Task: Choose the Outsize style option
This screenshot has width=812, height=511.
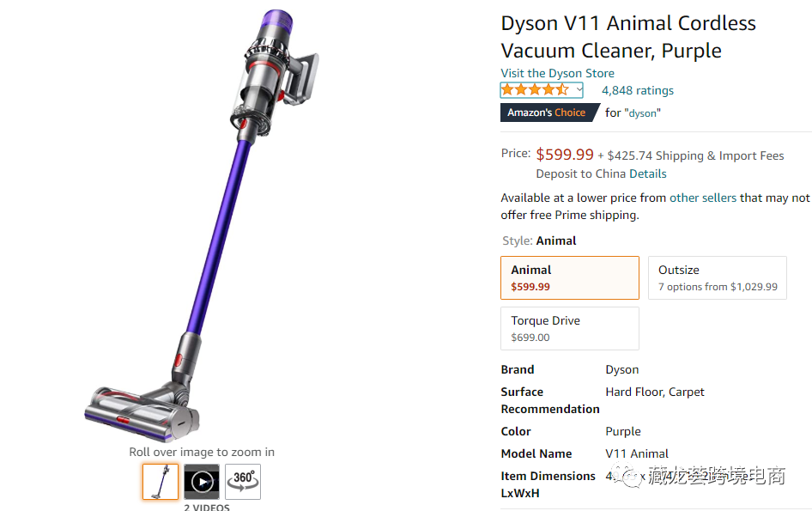Action: tap(717, 277)
